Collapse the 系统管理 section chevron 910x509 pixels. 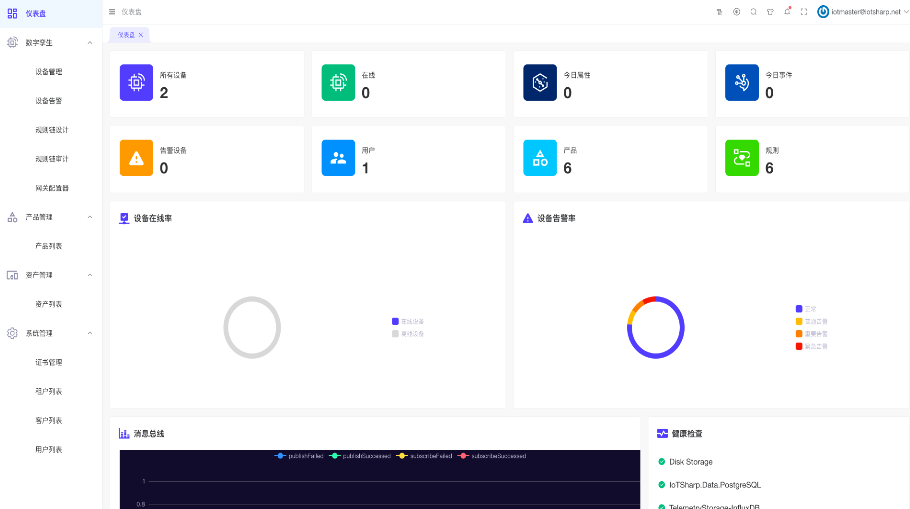tap(90, 333)
